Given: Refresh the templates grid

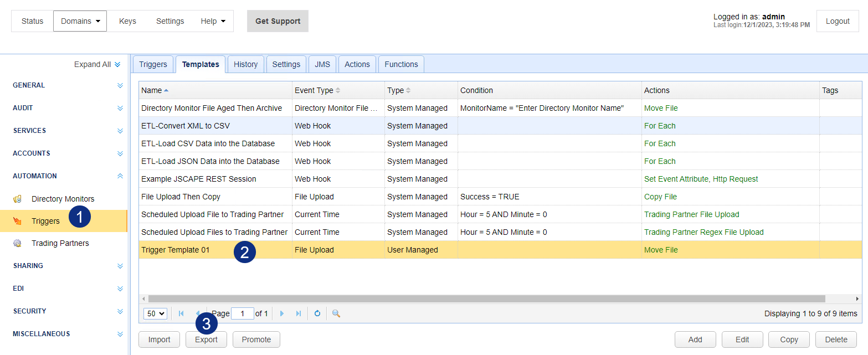Looking at the screenshot, I should pos(317,313).
